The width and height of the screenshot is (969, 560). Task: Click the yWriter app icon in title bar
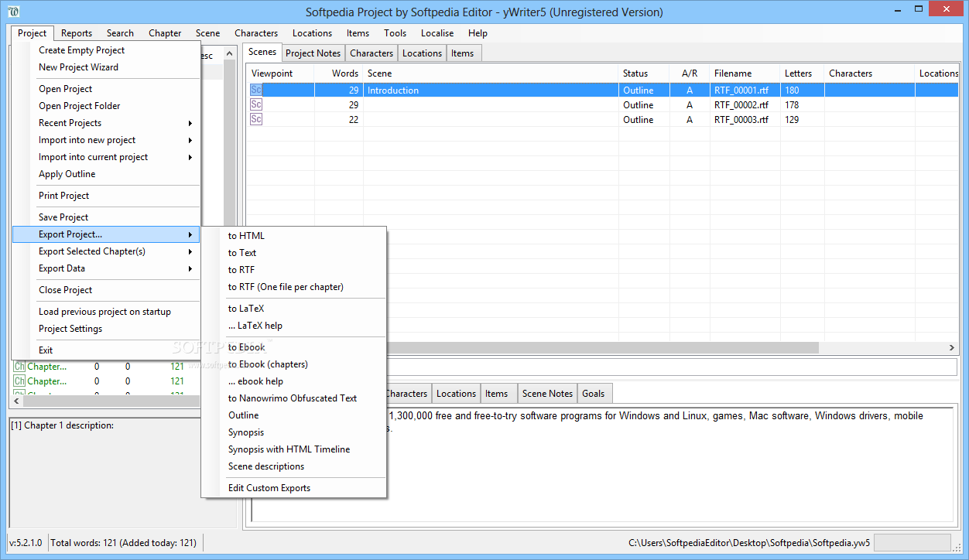tap(13, 12)
